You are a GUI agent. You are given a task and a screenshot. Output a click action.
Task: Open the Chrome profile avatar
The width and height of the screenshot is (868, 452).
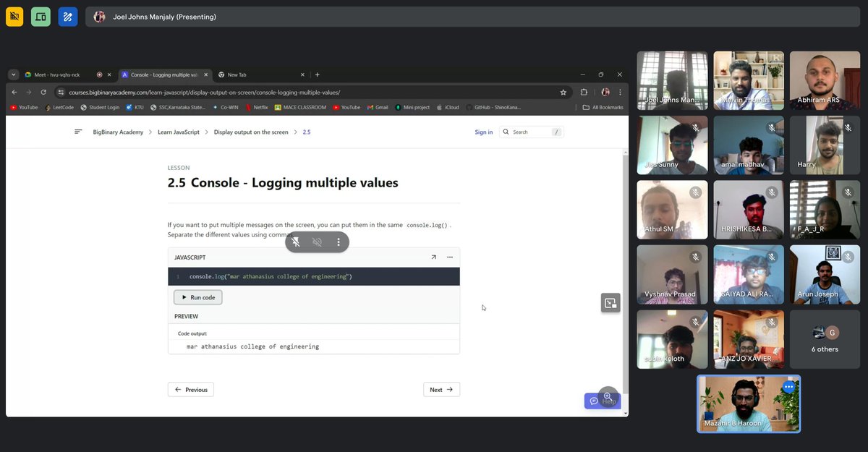point(605,92)
